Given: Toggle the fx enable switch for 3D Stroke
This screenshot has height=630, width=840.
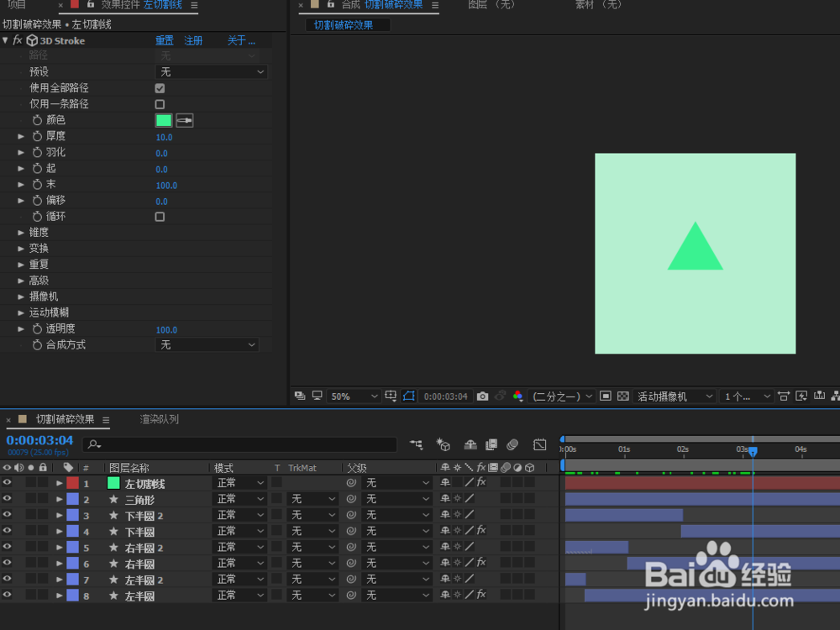Looking at the screenshot, I should tap(17, 40).
